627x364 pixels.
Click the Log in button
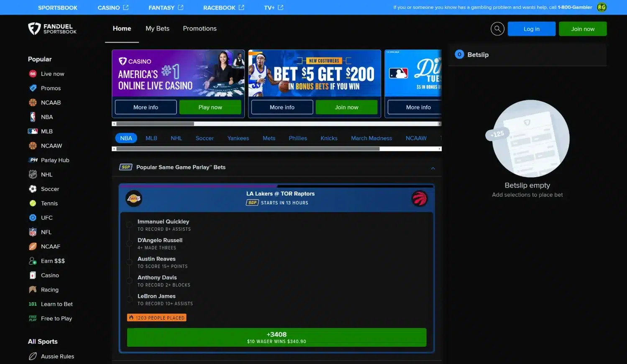pos(532,29)
